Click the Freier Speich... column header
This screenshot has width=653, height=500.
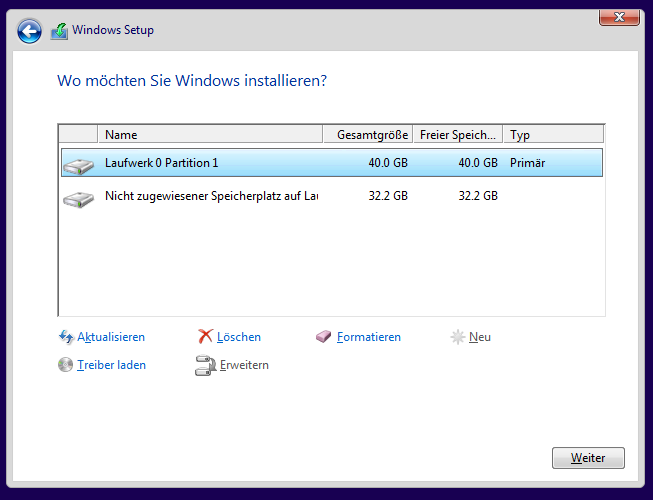pos(458,134)
